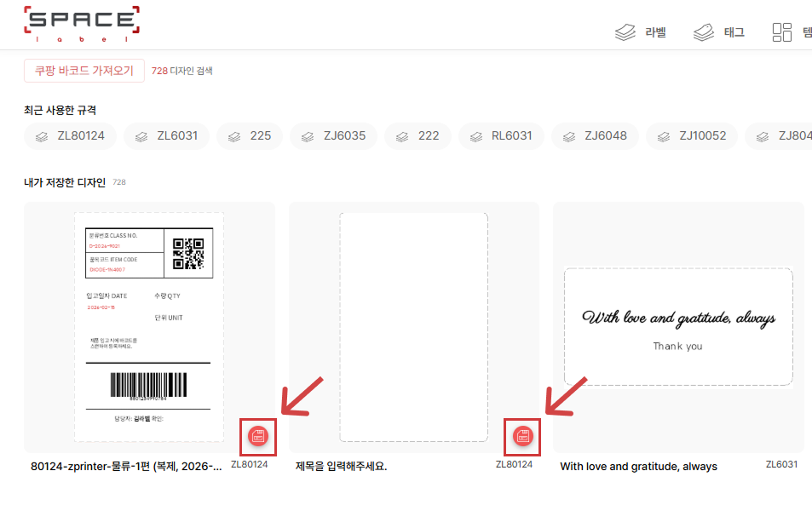812x505 pixels.
Task: Open the blank untitled design thumbnail
Action: [413, 326]
